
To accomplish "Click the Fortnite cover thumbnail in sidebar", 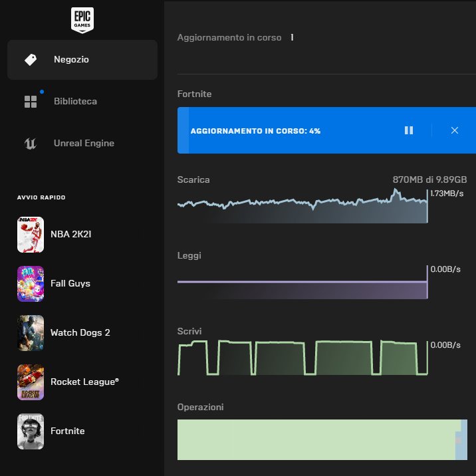I will [x=31, y=431].
